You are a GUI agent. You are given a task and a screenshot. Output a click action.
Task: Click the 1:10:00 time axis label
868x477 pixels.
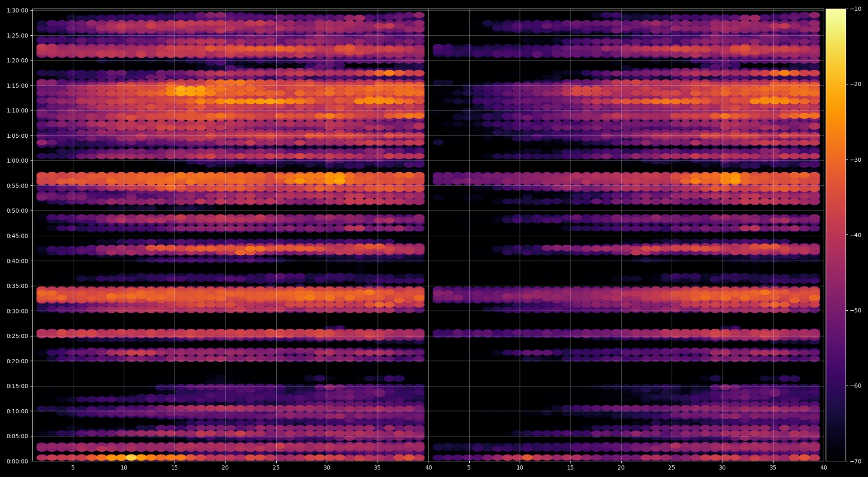(17, 111)
